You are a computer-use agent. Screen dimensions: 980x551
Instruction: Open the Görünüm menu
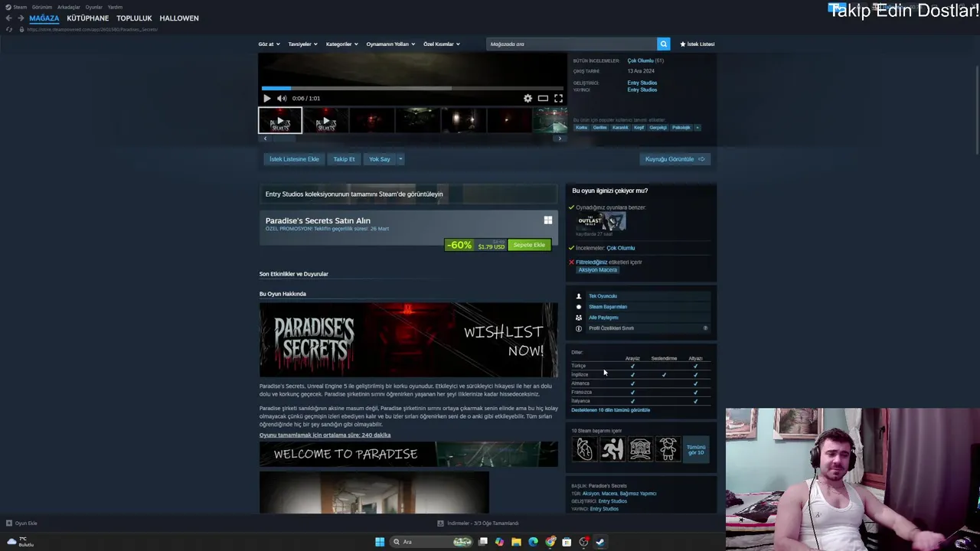(42, 7)
